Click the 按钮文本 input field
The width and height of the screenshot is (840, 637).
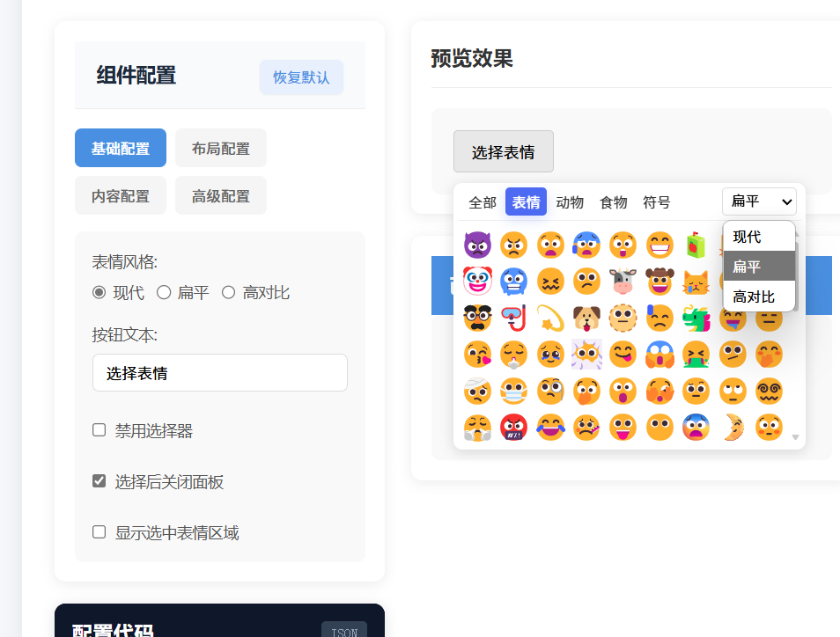[x=220, y=373]
